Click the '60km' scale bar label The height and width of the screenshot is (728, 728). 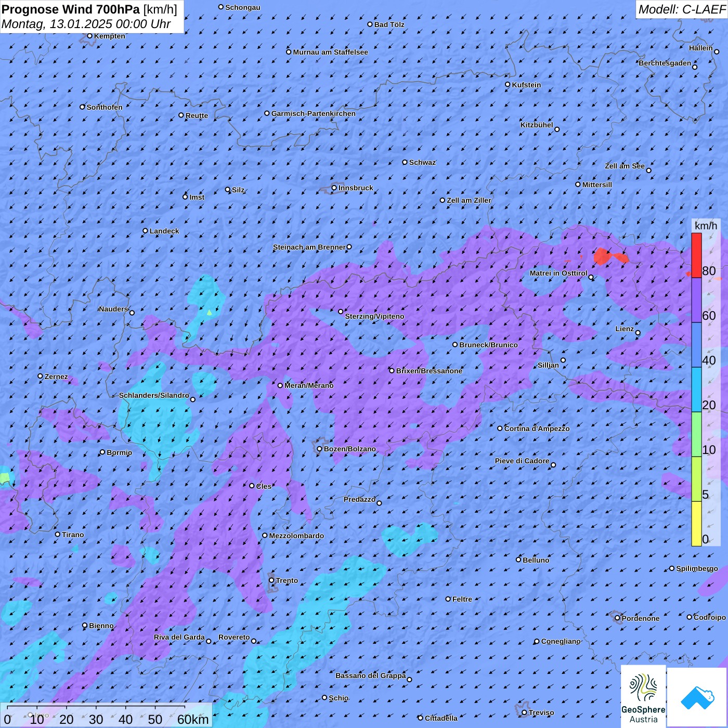pos(193,720)
